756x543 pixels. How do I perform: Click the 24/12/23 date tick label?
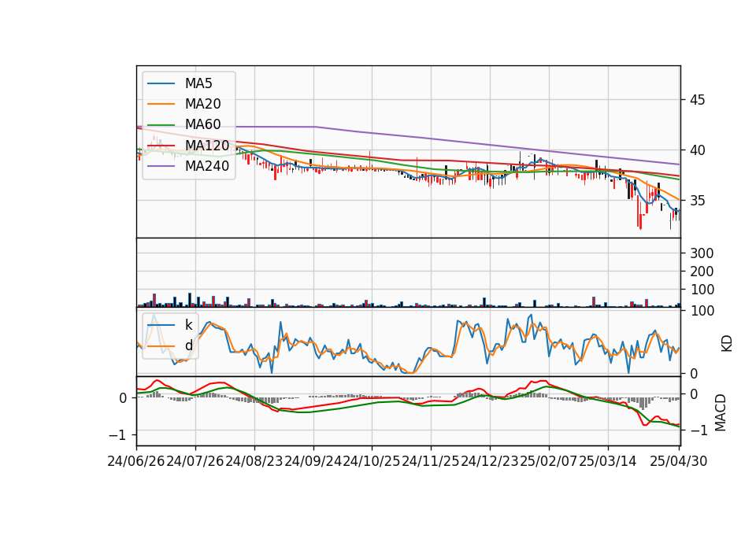click(x=490, y=462)
